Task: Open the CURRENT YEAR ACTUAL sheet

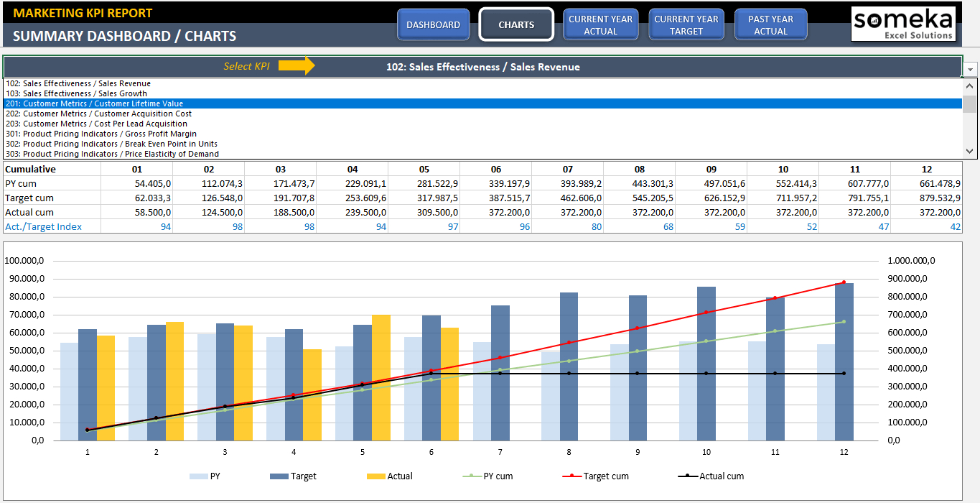Action: click(x=600, y=24)
